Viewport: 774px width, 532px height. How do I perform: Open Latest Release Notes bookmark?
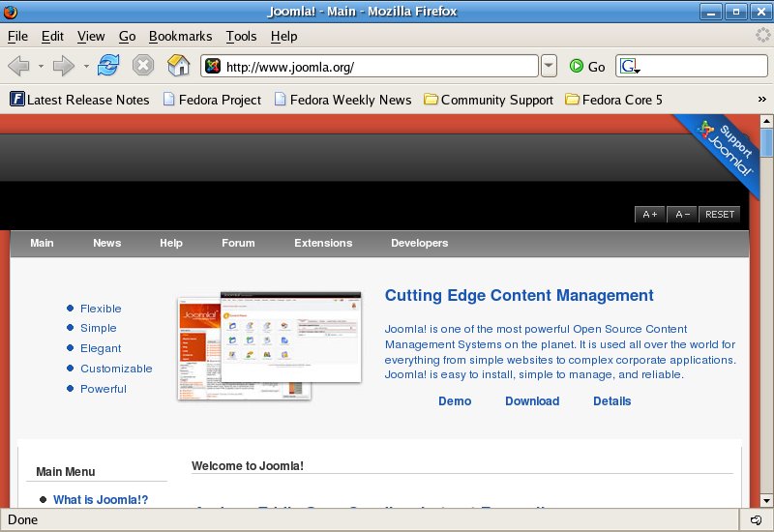point(79,100)
